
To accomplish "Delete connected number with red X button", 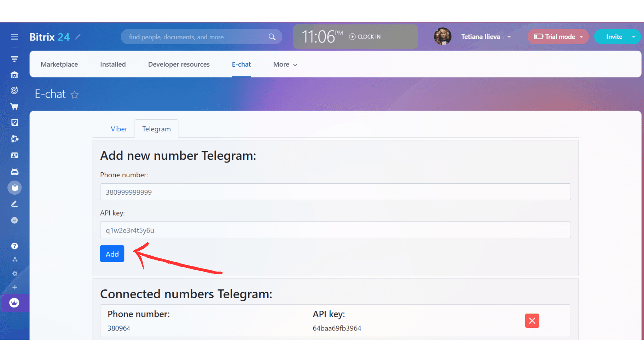I will 532,321.
